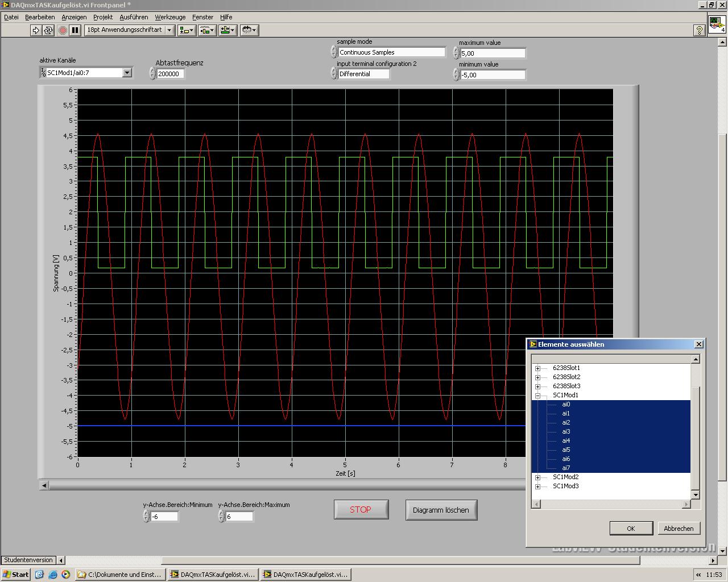This screenshot has height=582, width=728.
Task: Open the Werkzeuge menu
Action: click(x=170, y=17)
